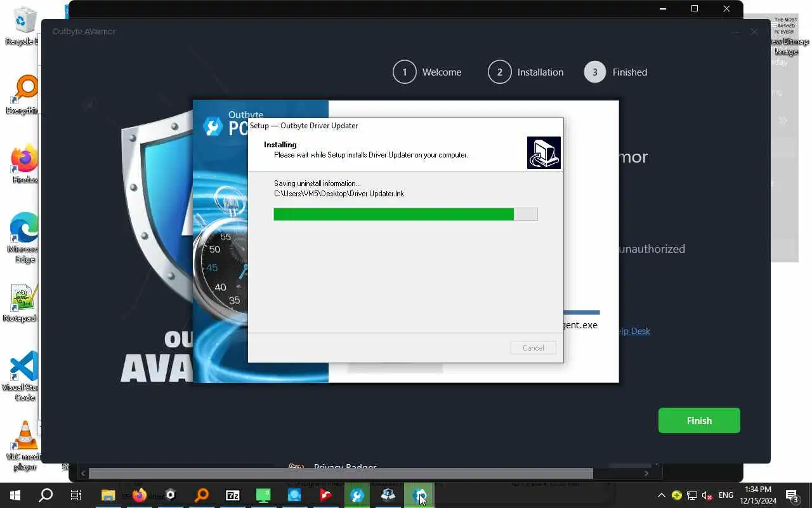Show hidden tray icons
Screen dimensions: 812x508
[661, 495]
